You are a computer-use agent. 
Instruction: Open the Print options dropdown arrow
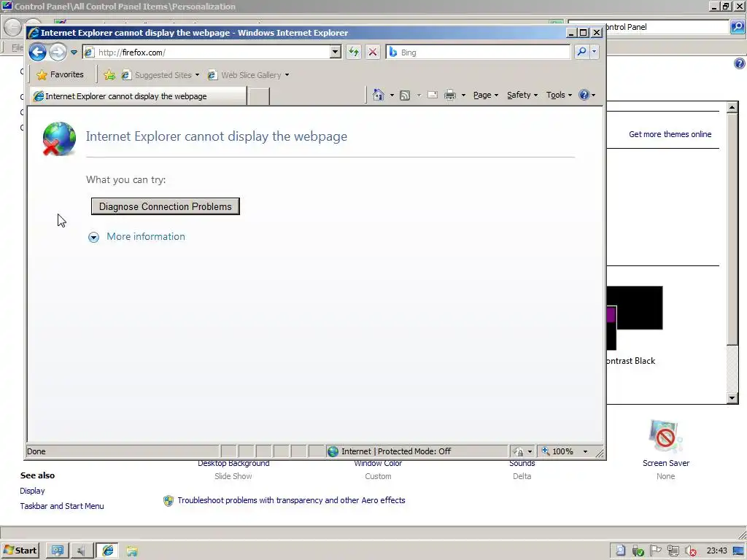click(x=463, y=96)
